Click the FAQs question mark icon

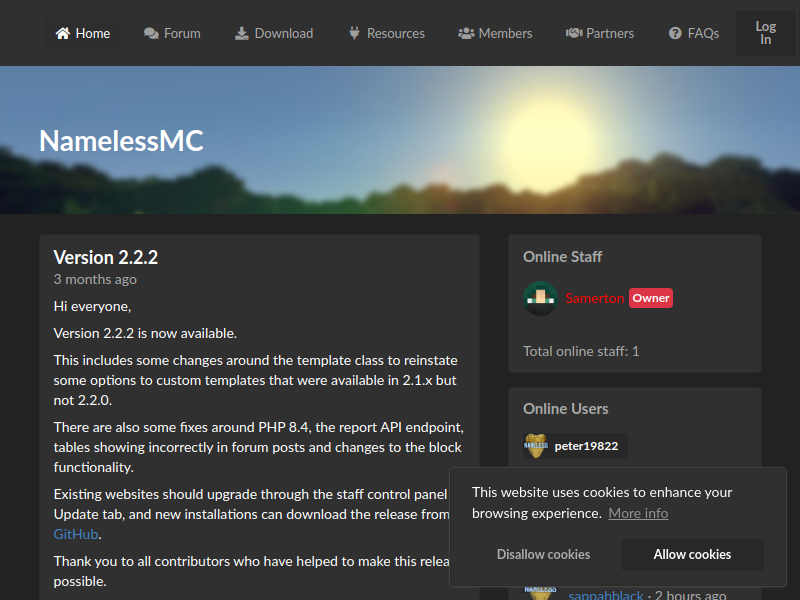point(675,34)
